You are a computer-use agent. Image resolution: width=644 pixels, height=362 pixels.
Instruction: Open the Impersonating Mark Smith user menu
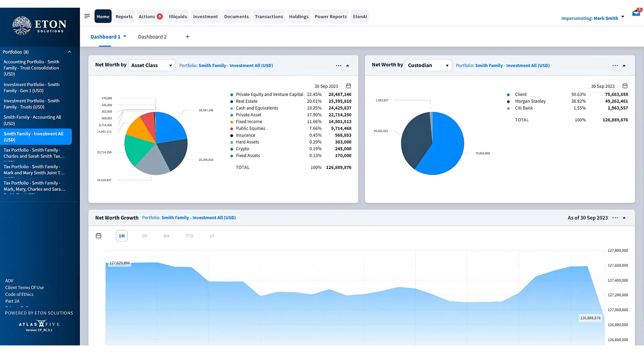pyautogui.click(x=593, y=18)
